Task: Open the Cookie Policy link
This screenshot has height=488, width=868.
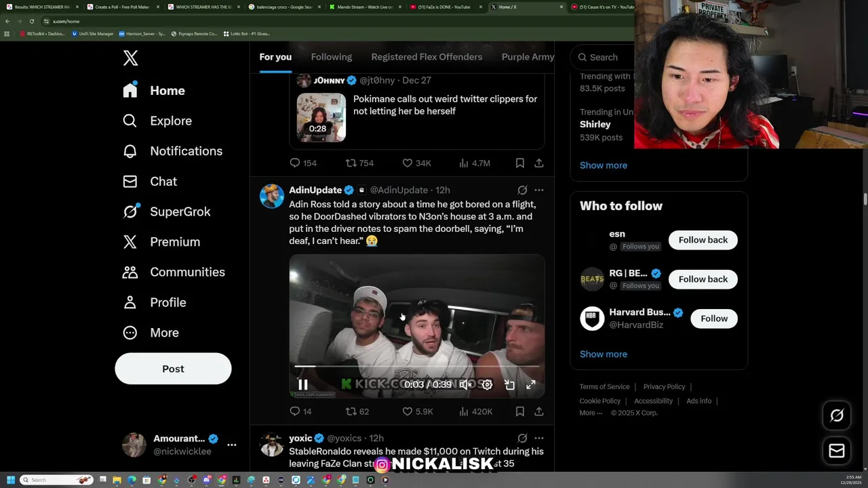Action: (600, 401)
